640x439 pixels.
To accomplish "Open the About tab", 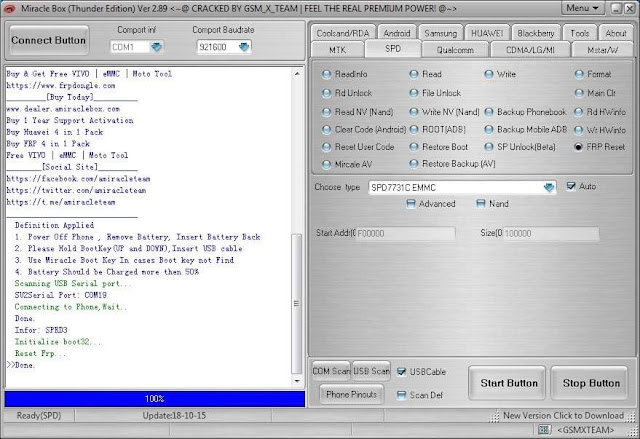I will point(616,33).
